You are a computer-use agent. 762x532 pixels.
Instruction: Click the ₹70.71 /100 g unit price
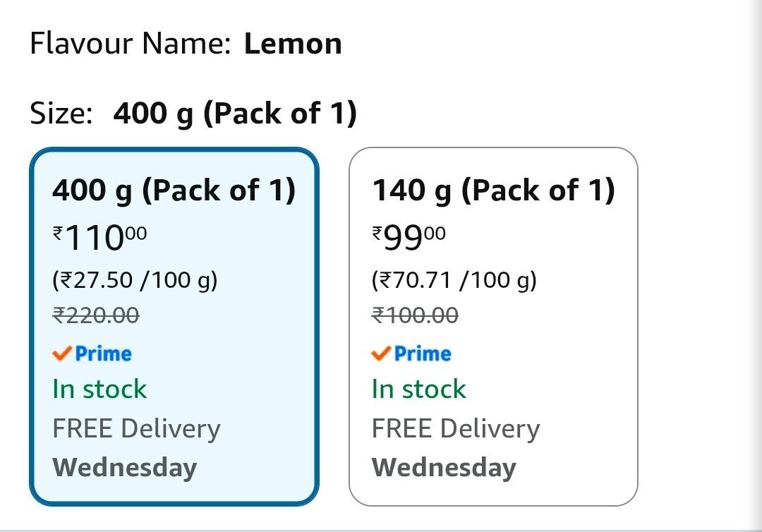454,280
